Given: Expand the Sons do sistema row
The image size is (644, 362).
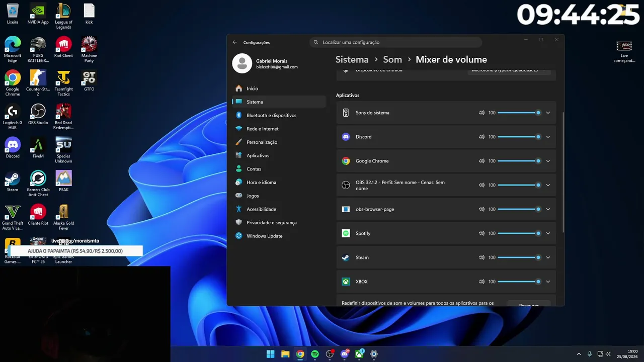Looking at the screenshot, I should [548, 113].
